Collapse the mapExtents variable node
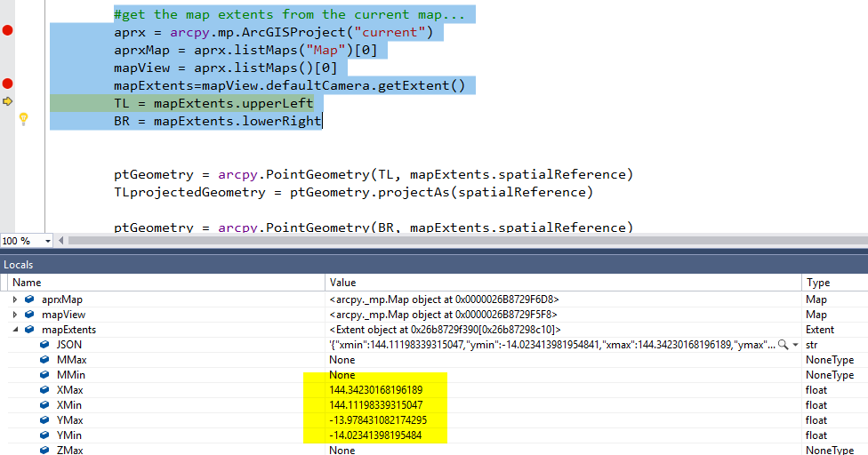 tap(15, 330)
